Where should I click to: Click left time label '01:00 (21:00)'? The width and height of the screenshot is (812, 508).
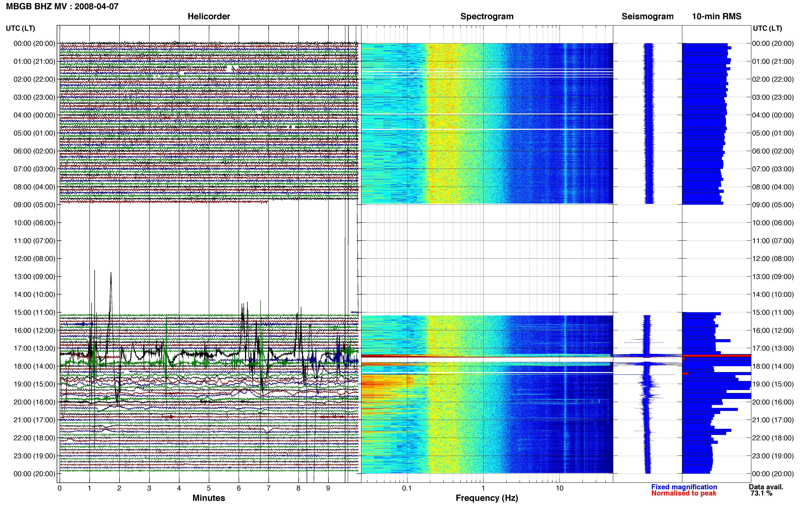pyautogui.click(x=34, y=62)
